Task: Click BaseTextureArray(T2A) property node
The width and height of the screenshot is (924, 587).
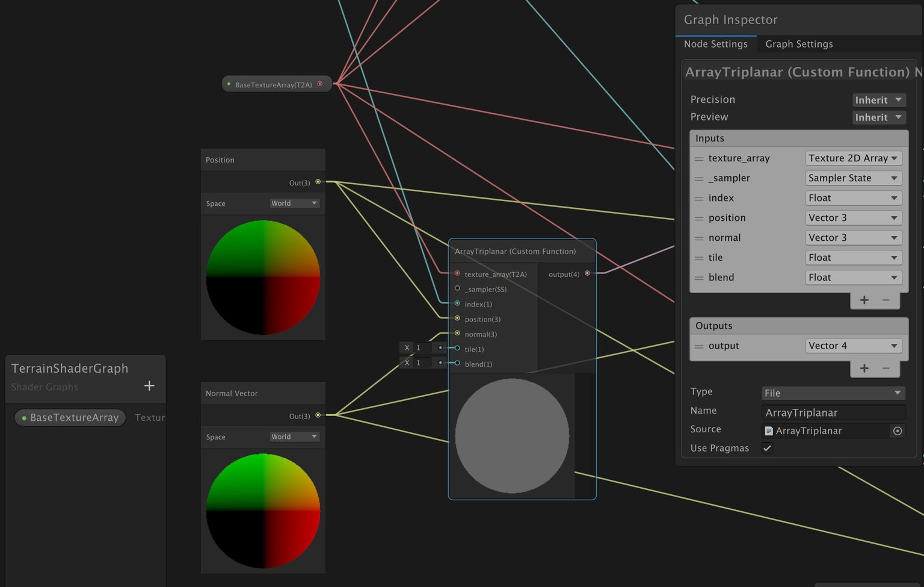Action: pyautogui.click(x=274, y=85)
